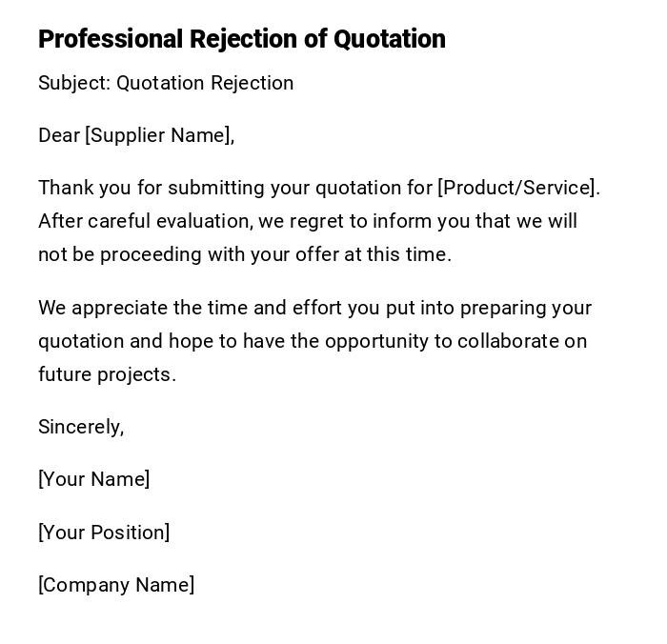Click the phrase "future projects."
The height and width of the screenshot is (644, 667).
pos(107,374)
